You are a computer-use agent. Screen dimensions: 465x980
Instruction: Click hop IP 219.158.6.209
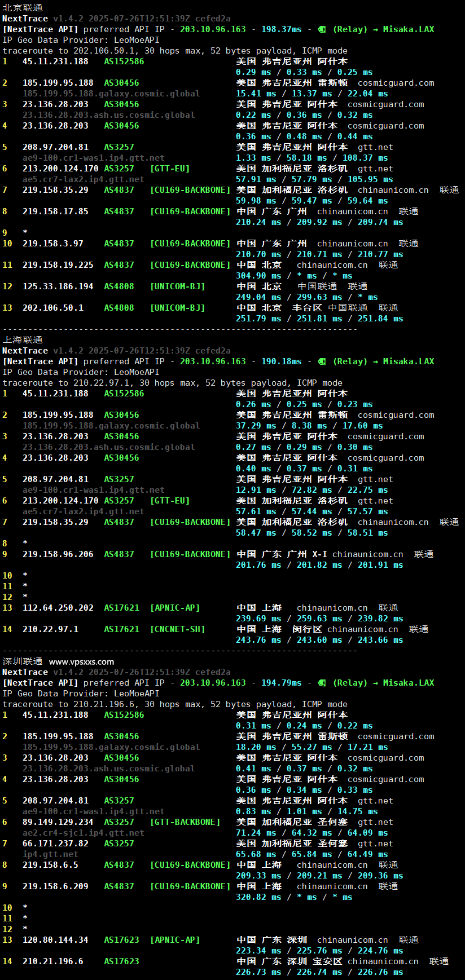[x=55, y=886]
